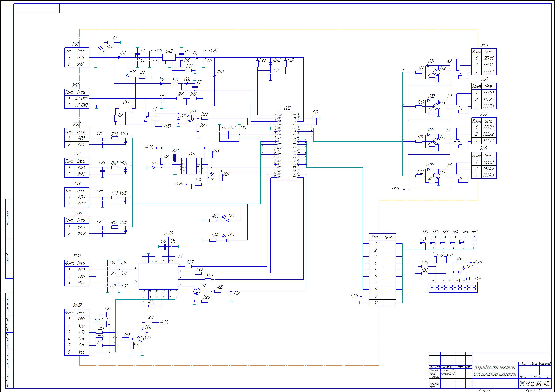The image size is (555, 392).
Task: Click the K1 relay coil
Action: [155, 118]
